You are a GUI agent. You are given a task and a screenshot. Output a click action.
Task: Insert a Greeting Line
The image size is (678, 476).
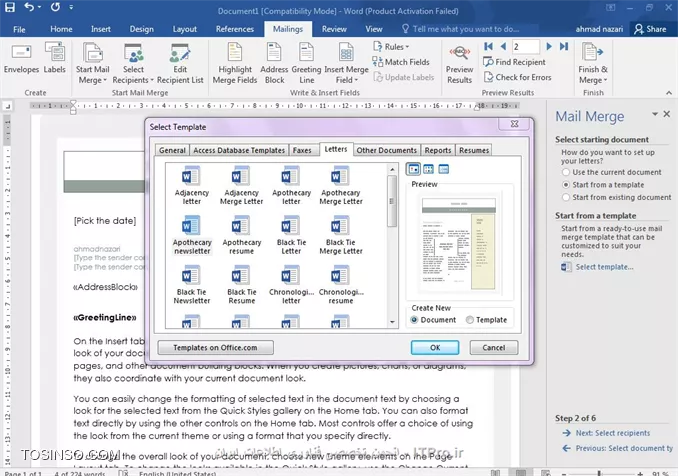pos(306,64)
